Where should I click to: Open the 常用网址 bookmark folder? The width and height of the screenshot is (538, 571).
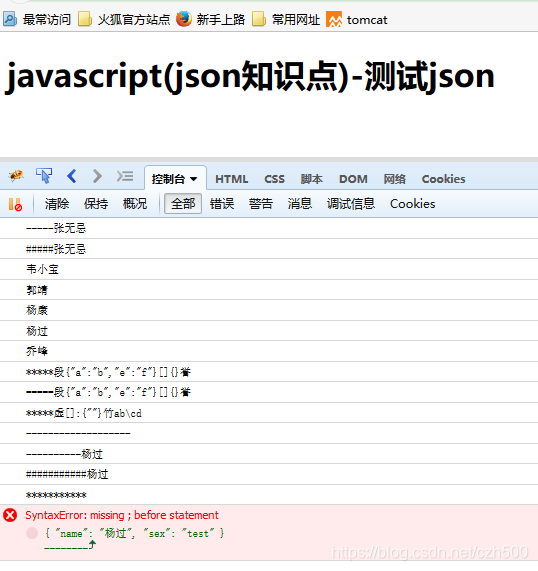coord(286,19)
